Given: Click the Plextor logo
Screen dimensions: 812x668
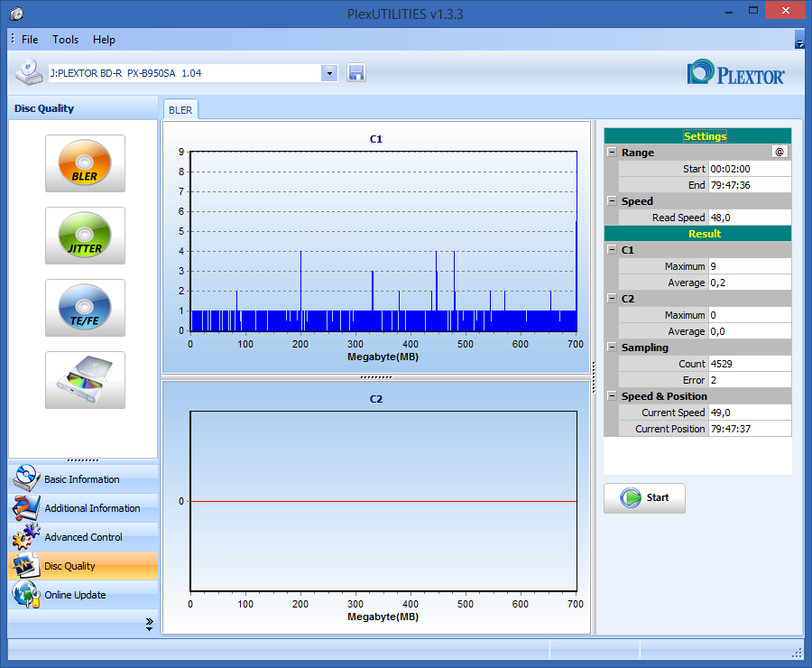Looking at the screenshot, I should [736, 72].
